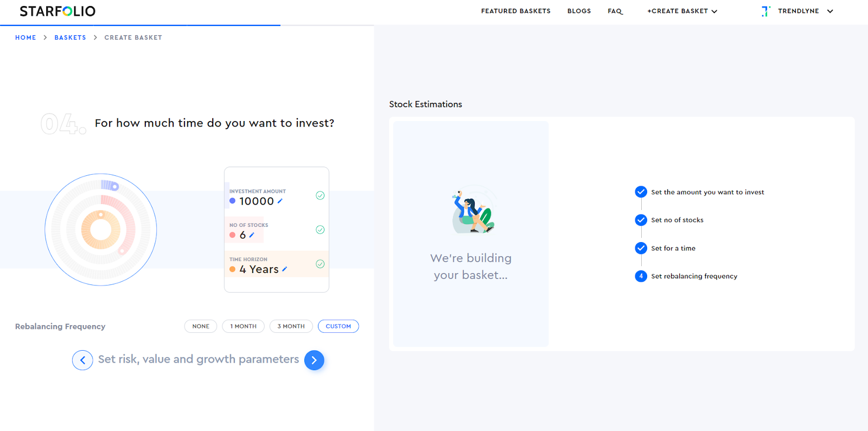This screenshot has width=868, height=431.
Task: Click 'Set rebalancing frequency' step label
Action: point(694,276)
